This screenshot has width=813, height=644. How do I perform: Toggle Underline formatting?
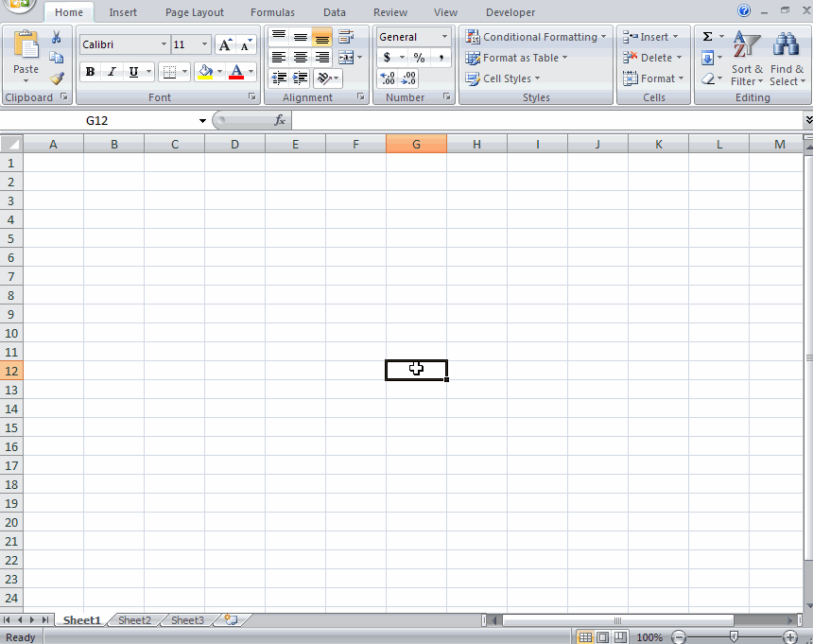(x=133, y=72)
